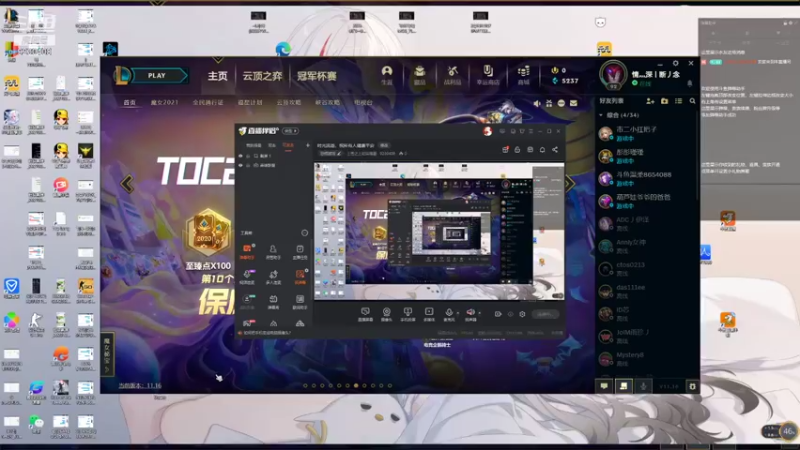Image resolution: width=800 pixels, height=450 pixels.
Task: Select offline friend das111ee
Action: pos(647,291)
